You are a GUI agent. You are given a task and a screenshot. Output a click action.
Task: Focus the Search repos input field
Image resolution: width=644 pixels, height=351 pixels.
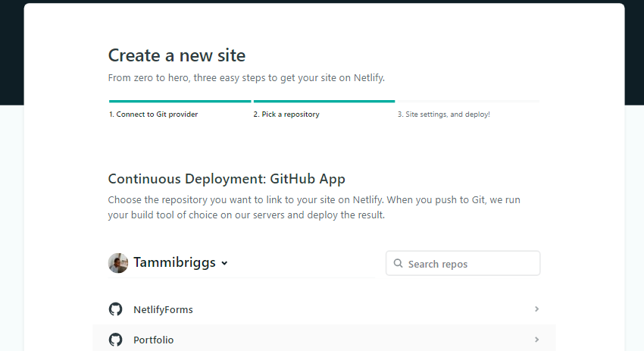(463, 263)
